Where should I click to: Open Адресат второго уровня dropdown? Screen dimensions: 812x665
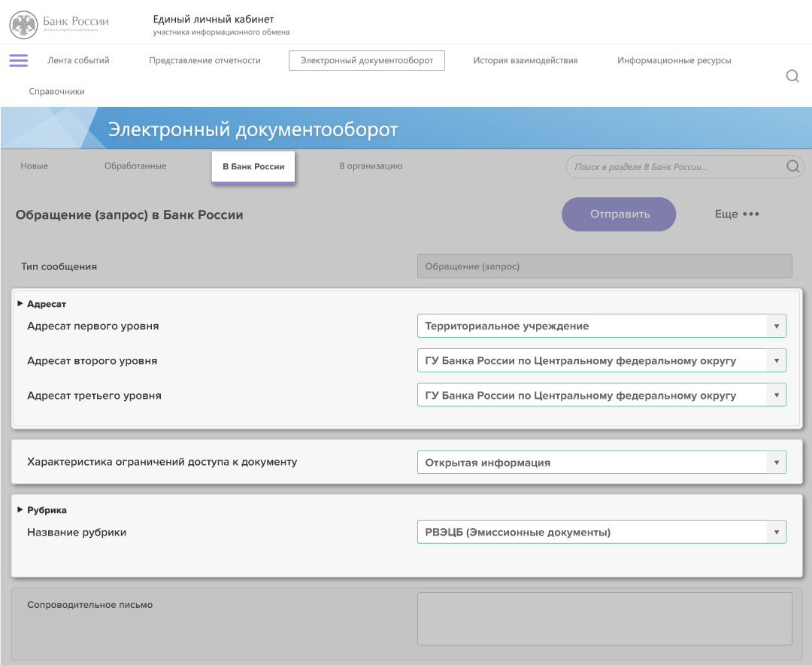pos(601,361)
